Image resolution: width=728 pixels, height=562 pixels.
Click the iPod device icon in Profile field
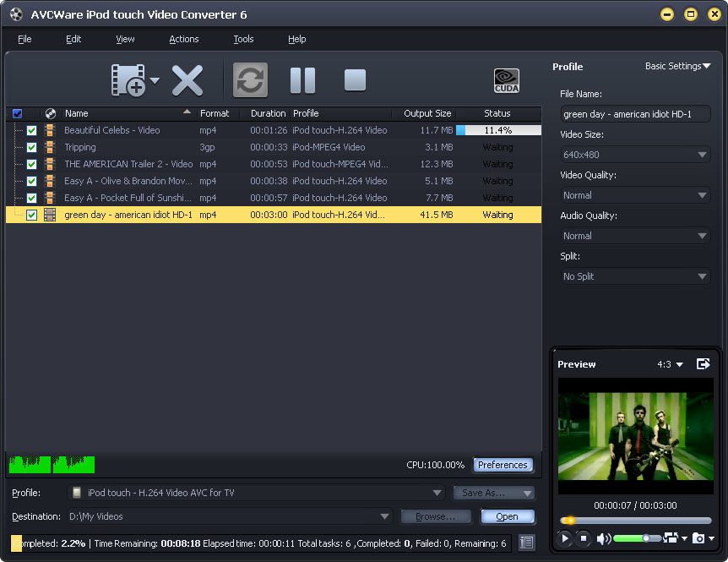coord(77,493)
